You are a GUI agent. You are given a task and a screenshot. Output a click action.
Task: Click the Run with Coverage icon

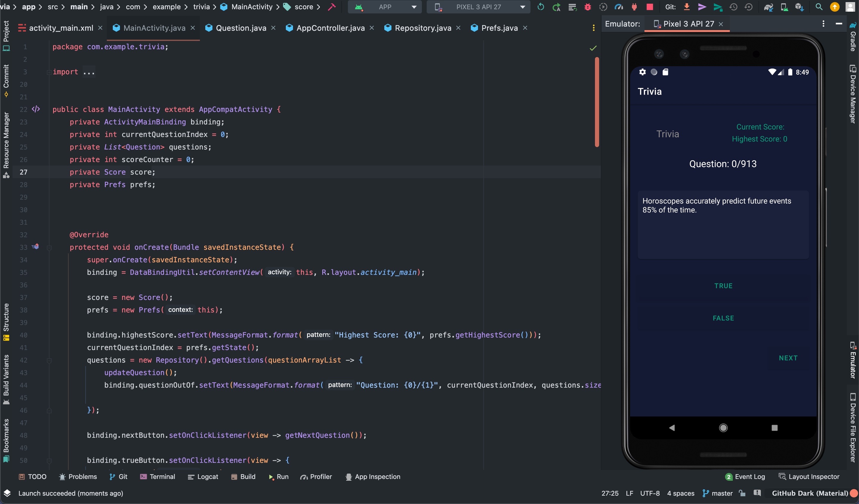(x=603, y=7)
